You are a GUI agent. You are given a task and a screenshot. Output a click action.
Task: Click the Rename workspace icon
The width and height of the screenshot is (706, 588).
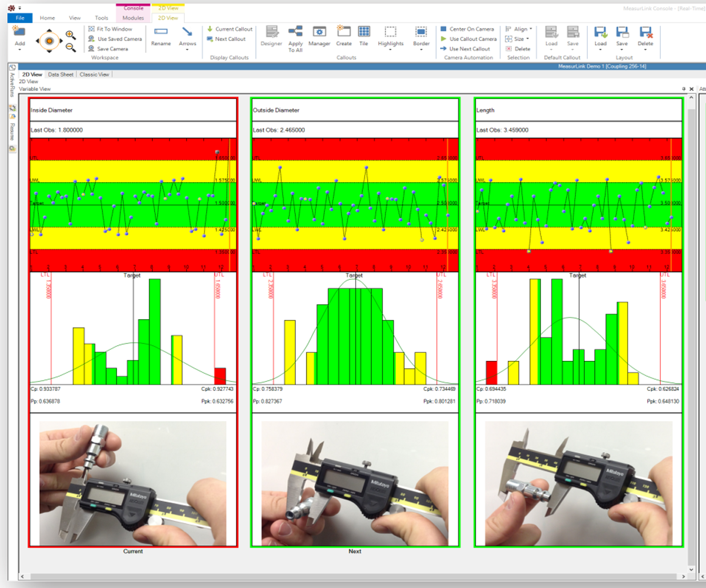161,36
